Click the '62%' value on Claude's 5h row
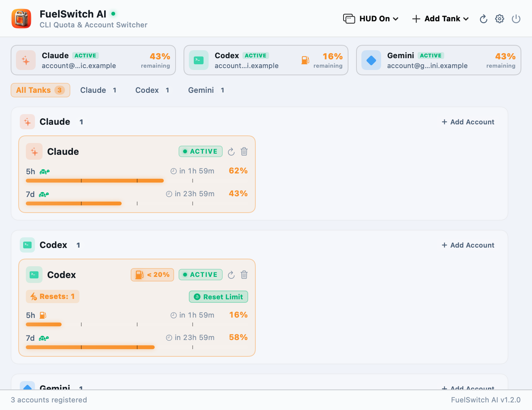The height and width of the screenshot is (410, 532). pyautogui.click(x=238, y=171)
